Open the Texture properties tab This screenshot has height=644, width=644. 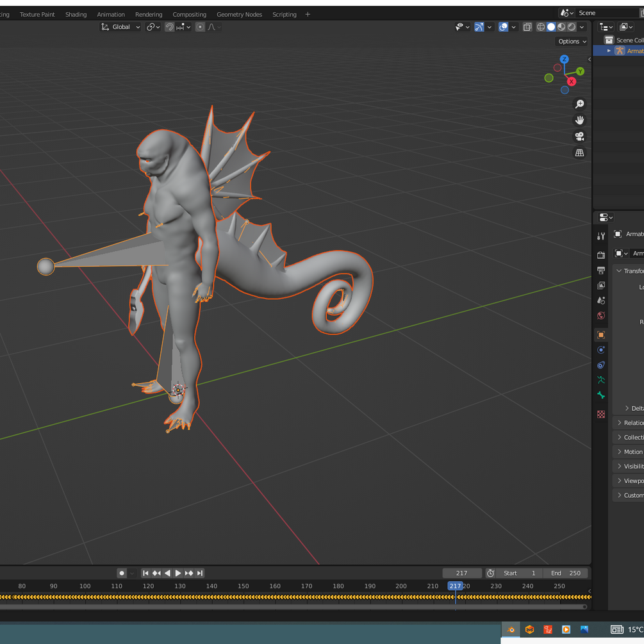click(601, 414)
